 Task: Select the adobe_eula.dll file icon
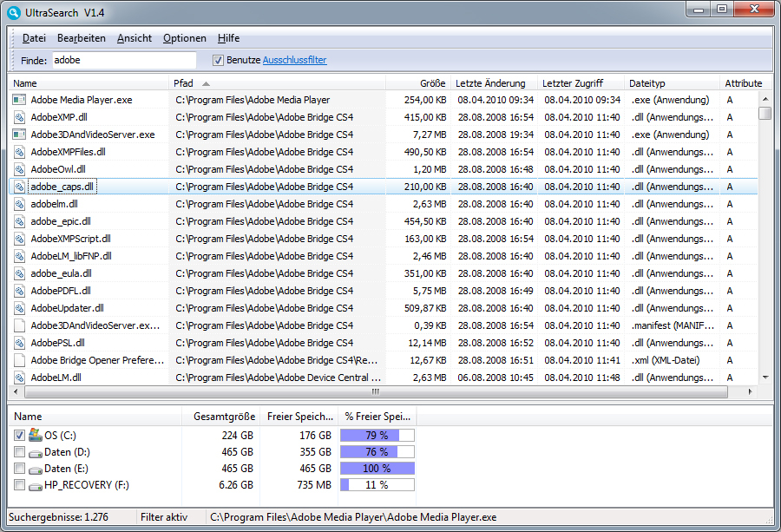pos(19,273)
